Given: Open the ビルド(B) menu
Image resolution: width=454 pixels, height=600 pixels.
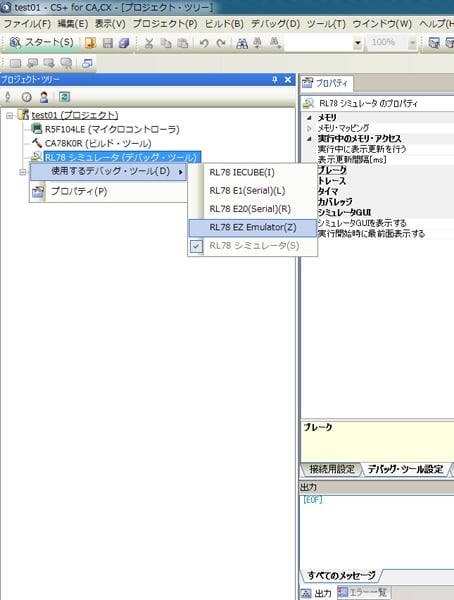Looking at the screenshot, I should coord(224,24).
